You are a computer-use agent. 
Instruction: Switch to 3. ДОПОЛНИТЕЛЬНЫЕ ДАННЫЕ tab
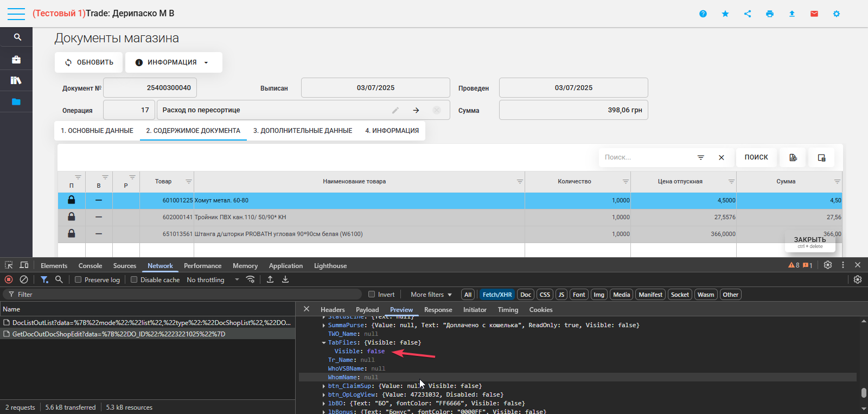point(303,131)
